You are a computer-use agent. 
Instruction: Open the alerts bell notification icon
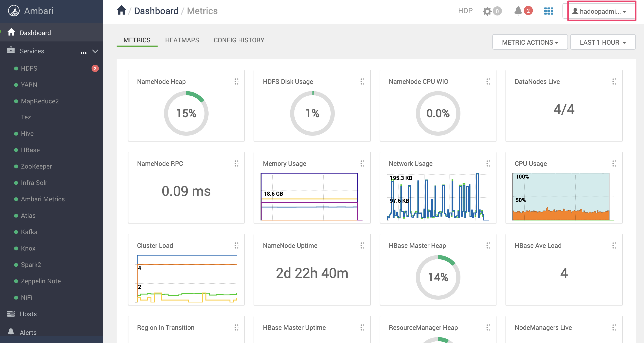518,11
